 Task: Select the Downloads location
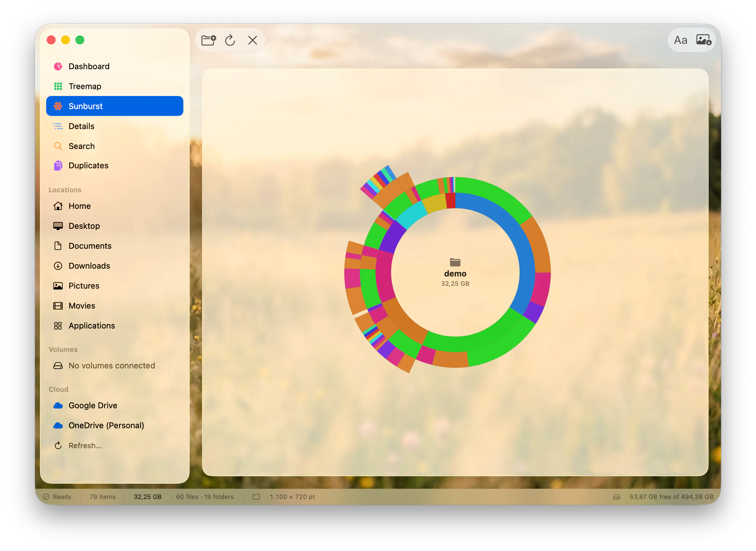pos(114,266)
